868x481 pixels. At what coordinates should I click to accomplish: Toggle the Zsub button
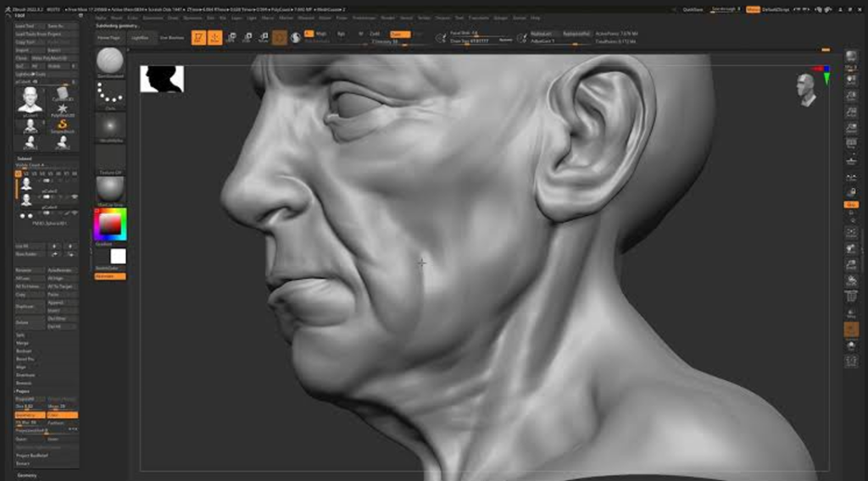pos(400,34)
